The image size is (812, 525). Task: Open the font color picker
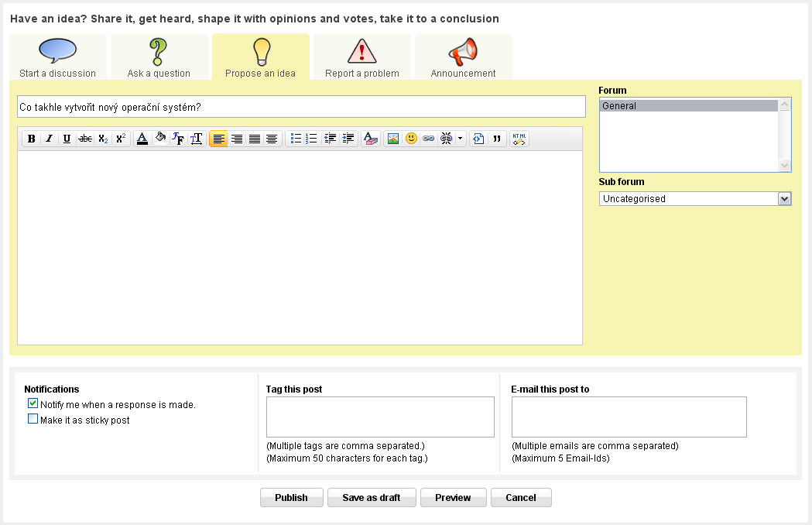[142, 139]
